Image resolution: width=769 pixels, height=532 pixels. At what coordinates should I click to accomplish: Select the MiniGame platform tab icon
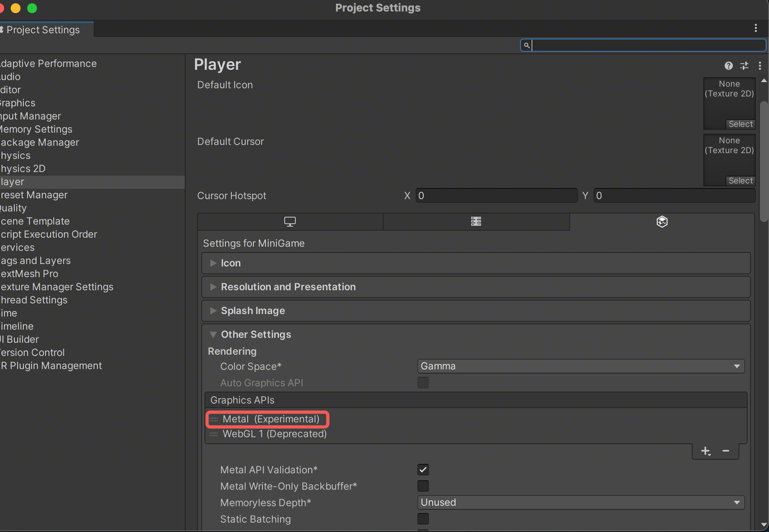point(661,222)
